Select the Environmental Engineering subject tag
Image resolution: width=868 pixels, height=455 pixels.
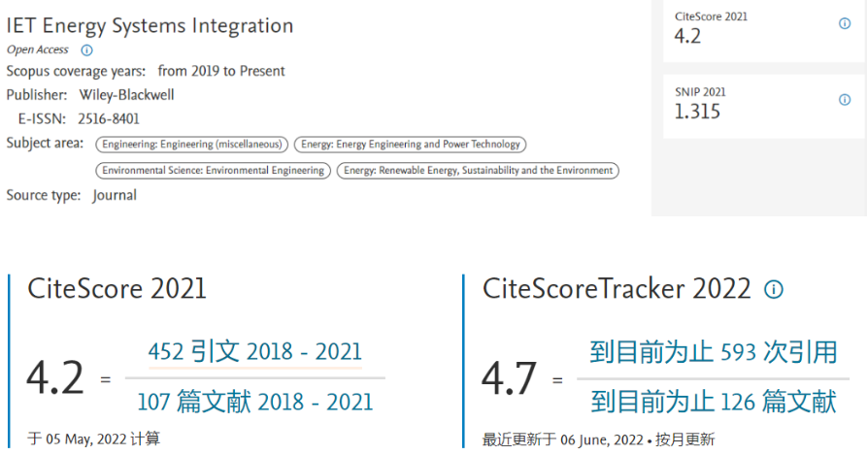click(213, 171)
